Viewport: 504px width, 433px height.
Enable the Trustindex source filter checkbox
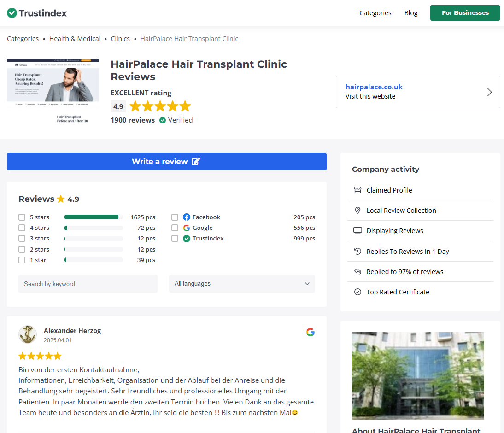[x=175, y=238]
